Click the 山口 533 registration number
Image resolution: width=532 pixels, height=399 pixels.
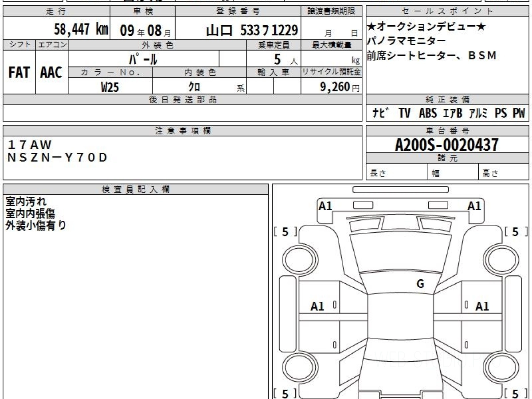click(252, 30)
